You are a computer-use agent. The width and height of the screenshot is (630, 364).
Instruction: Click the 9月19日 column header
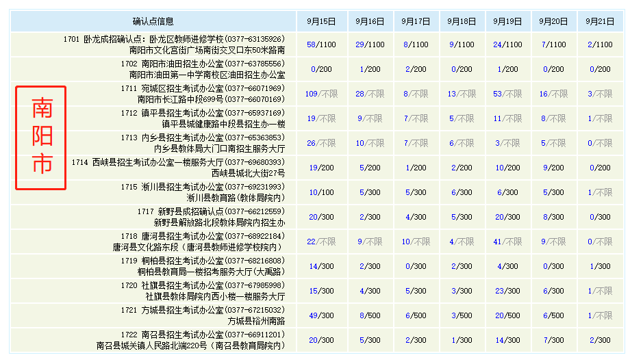(508, 21)
